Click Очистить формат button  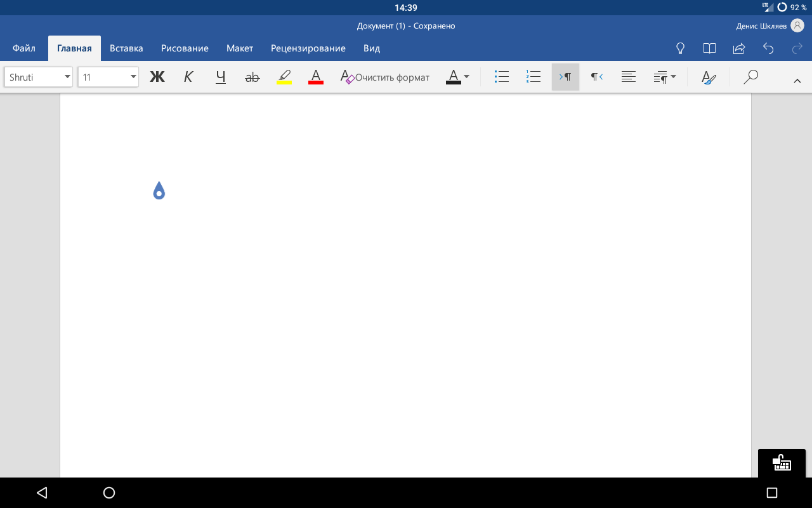pos(385,77)
